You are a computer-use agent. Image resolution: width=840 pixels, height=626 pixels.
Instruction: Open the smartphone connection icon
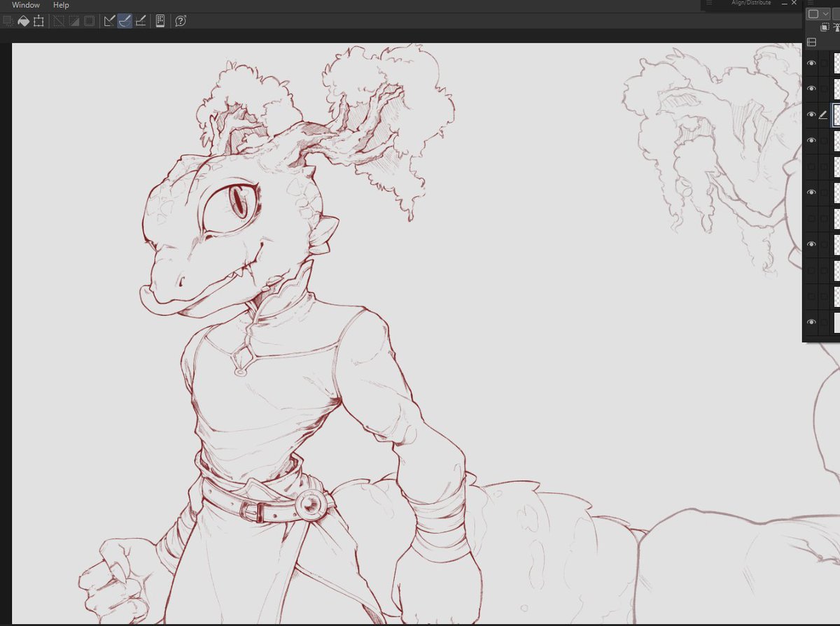(160, 21)
